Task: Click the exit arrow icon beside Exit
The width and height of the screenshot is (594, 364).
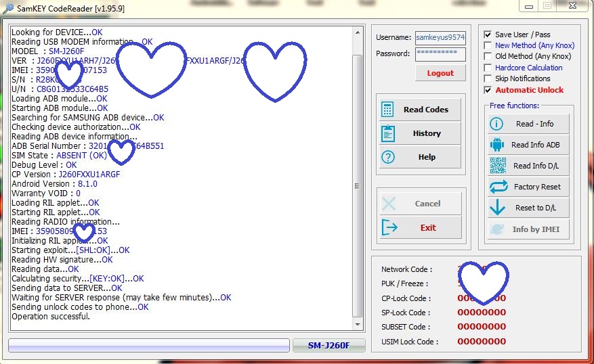Action: (389, 227)
